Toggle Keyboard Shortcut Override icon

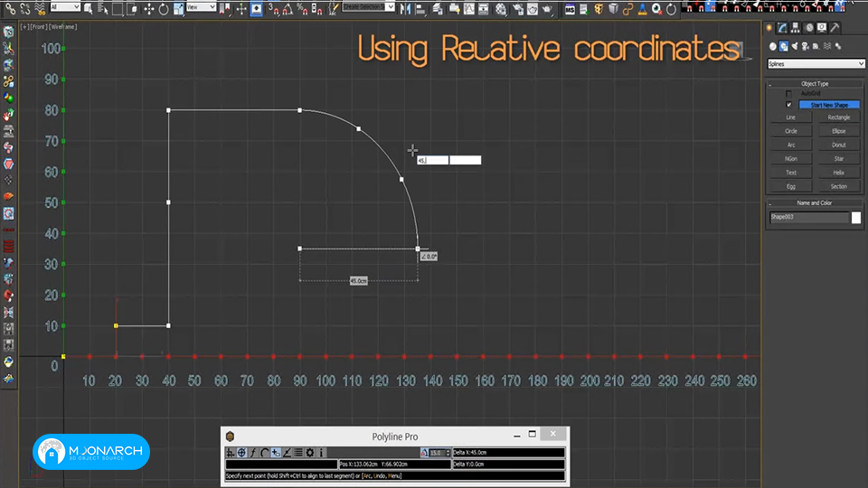click(256, 8)
